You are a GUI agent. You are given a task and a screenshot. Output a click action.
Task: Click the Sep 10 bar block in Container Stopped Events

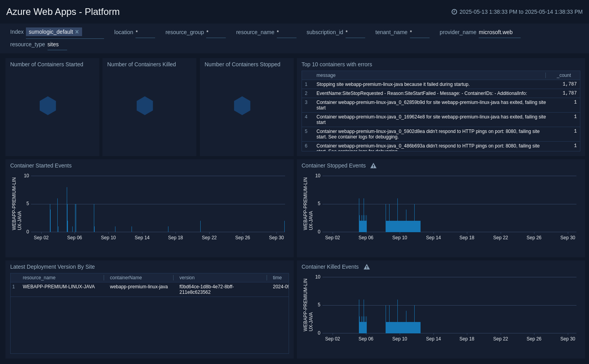(403, 226)
